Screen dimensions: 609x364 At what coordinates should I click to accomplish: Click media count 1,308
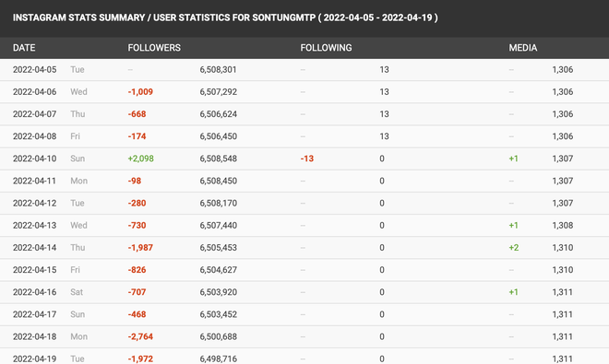[x=562, y=226]
